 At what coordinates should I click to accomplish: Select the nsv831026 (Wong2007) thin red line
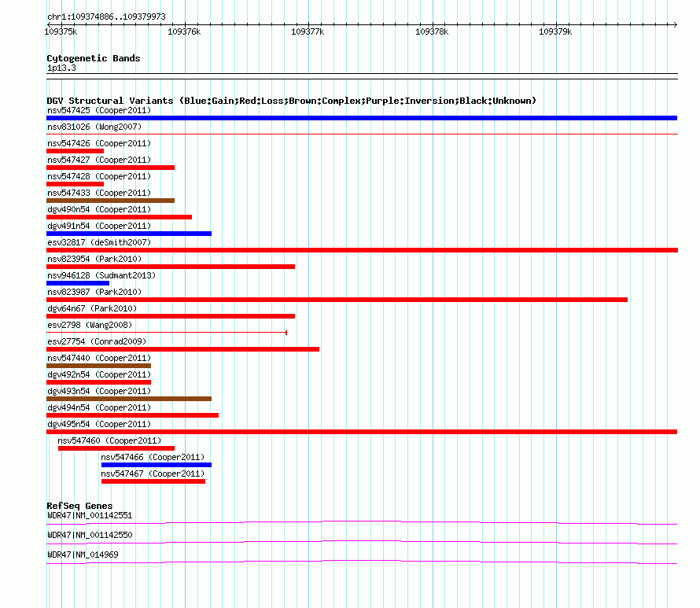pos(362,134)
